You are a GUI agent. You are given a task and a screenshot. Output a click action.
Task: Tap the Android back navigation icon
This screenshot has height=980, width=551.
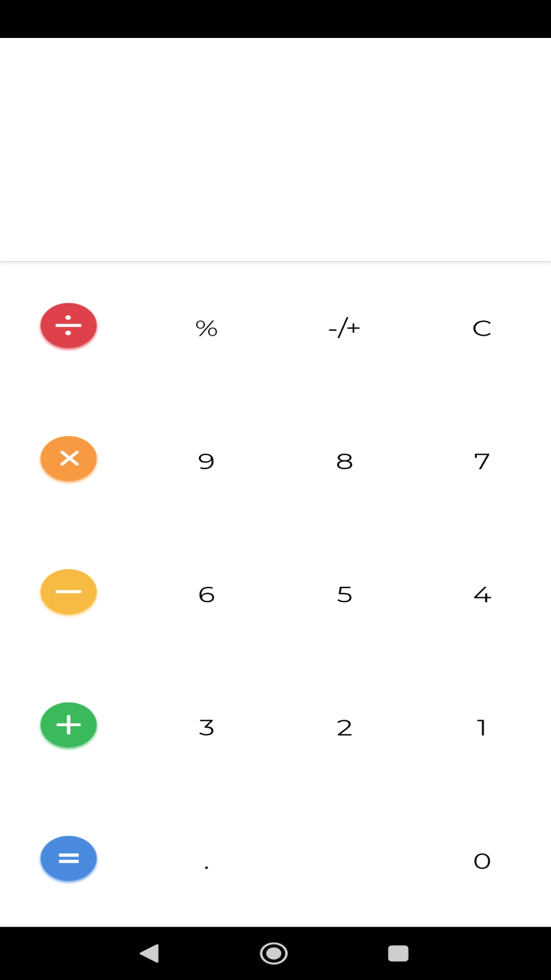pyautogui.click(x=150, y=953)
